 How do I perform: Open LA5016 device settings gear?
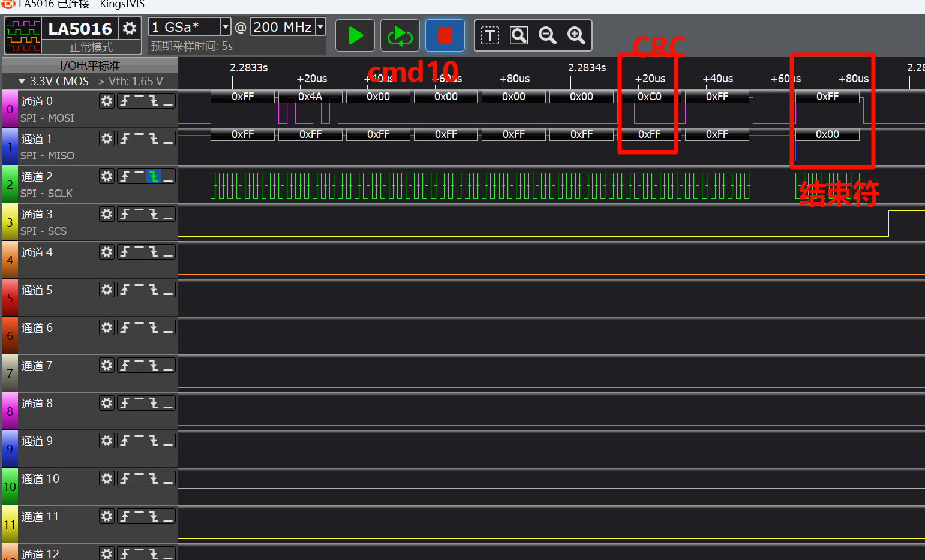tap(130, 28)
